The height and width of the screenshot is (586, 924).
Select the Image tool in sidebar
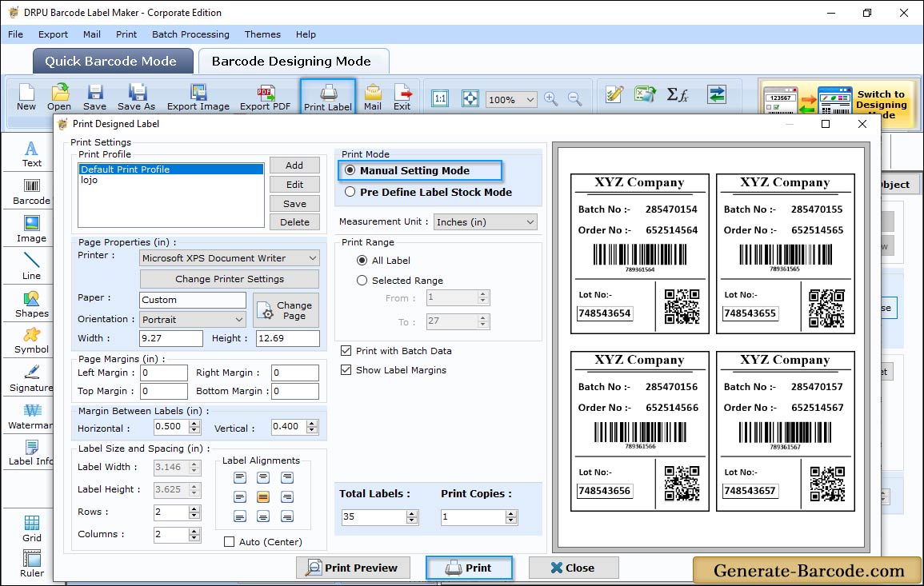31,229
